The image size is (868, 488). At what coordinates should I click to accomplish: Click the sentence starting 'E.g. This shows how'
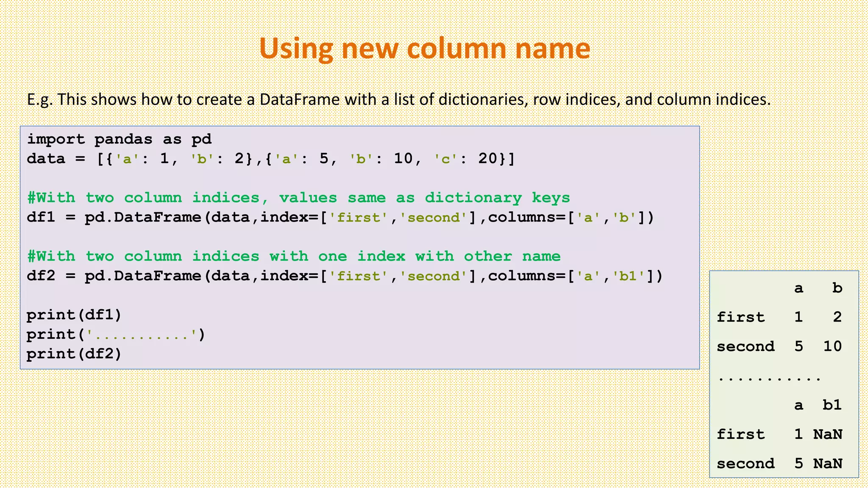(399, 100)
